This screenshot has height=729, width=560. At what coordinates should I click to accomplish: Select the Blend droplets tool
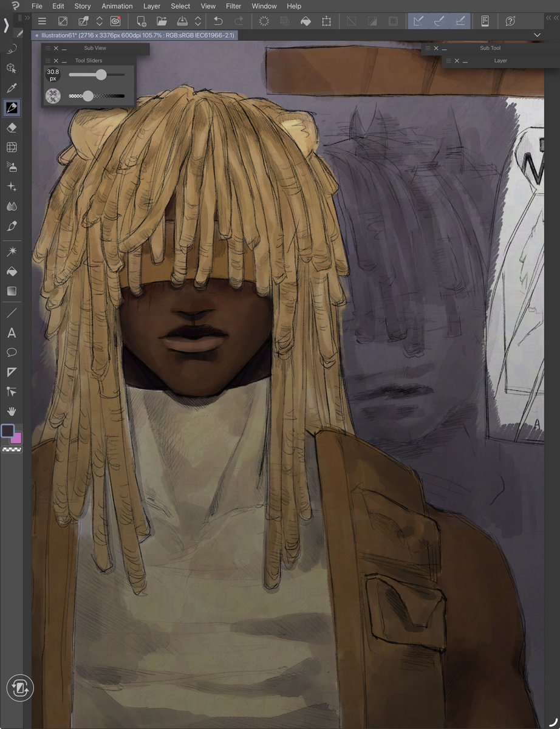[x=12, y=206]
